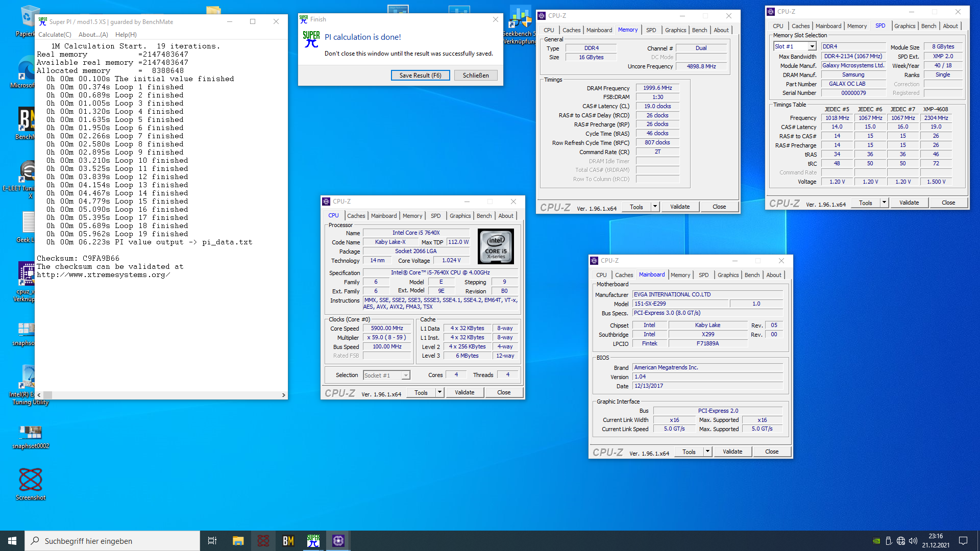
Task: Click the motherboard Model 151-SX-E299 field
Action: 680,304
